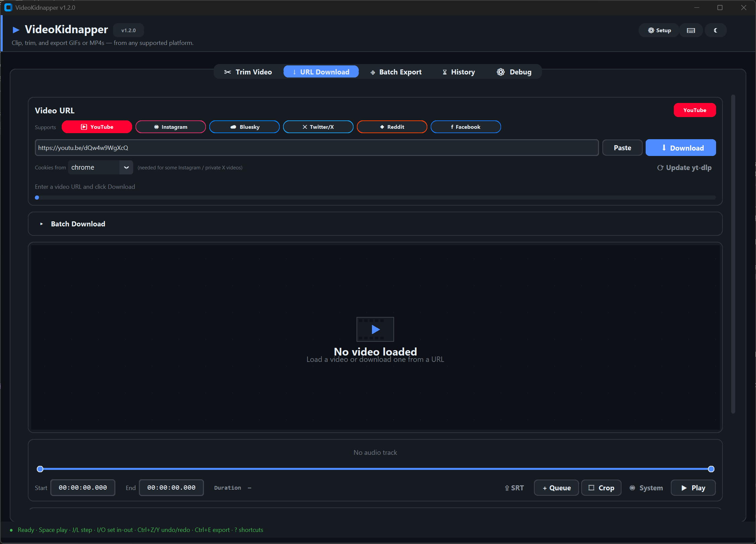The height and width of the screenshot is (544, 756).
Task: Open the Crop tool button
Action: pyautogui.click(x=601, y=488)
